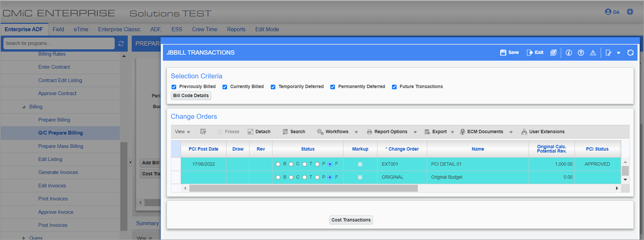Toggle Markup checkbox for EXT001 row

(x=360, y=164)
